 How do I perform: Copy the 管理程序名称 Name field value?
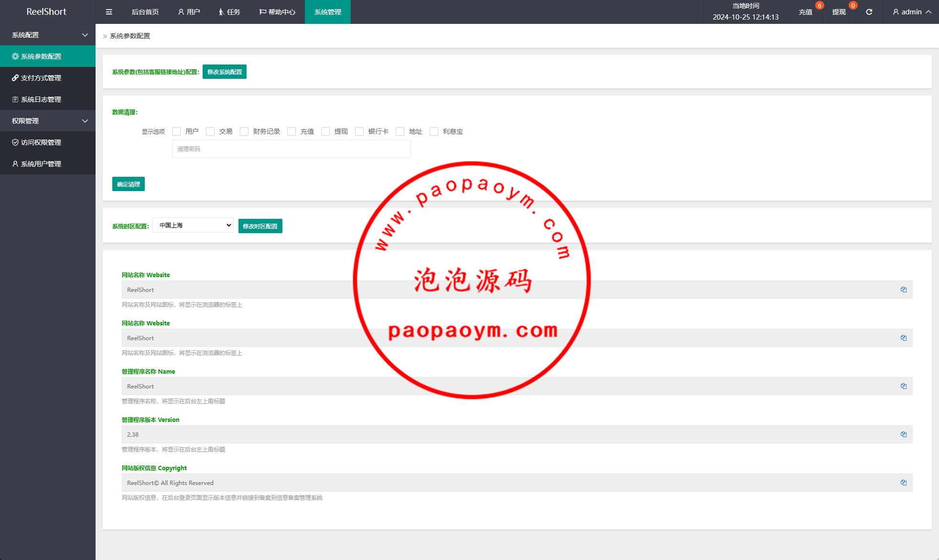(x=903, y=386)
